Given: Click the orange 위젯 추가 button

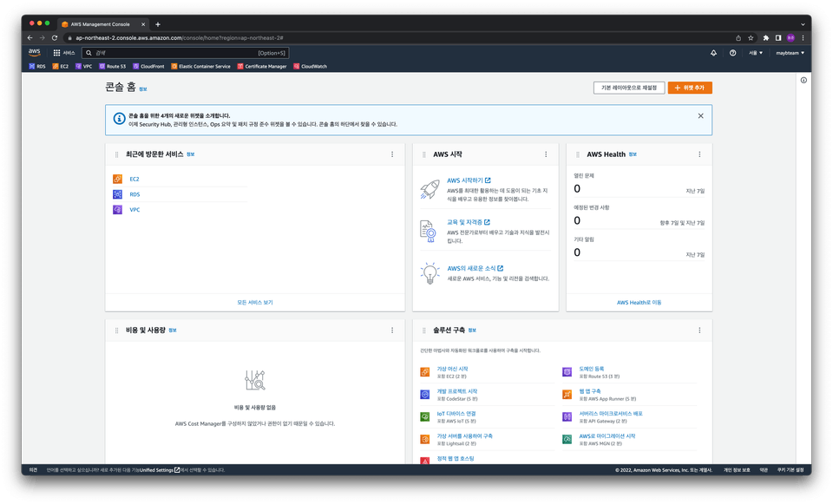Looking at the screenshot, I should pos(690,88).
